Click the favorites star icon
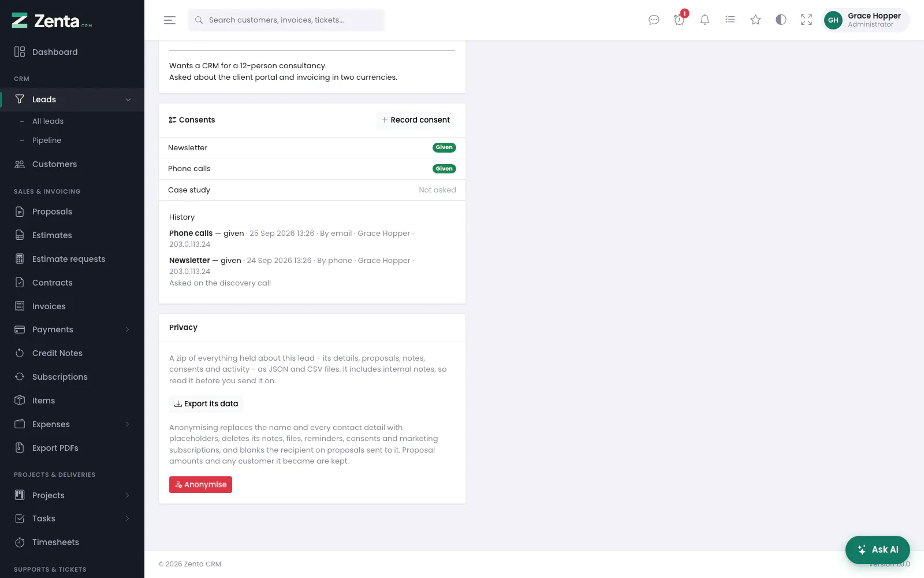 (x=755, y=20)
